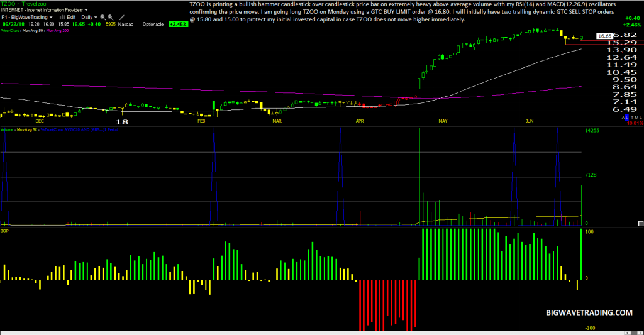Toggle the highlighted L scaling mode
Image resolution: width=644 pixels, height=335 pixels.
[627, 118]
